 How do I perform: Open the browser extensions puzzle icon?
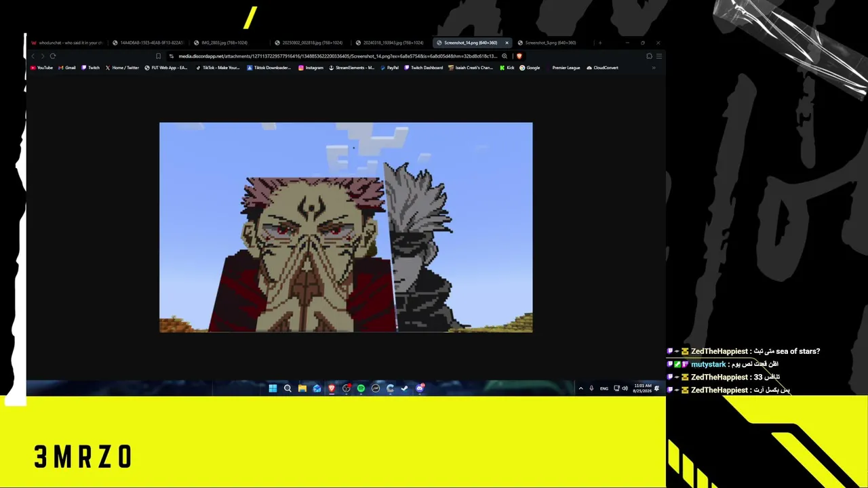pos(649,56)
